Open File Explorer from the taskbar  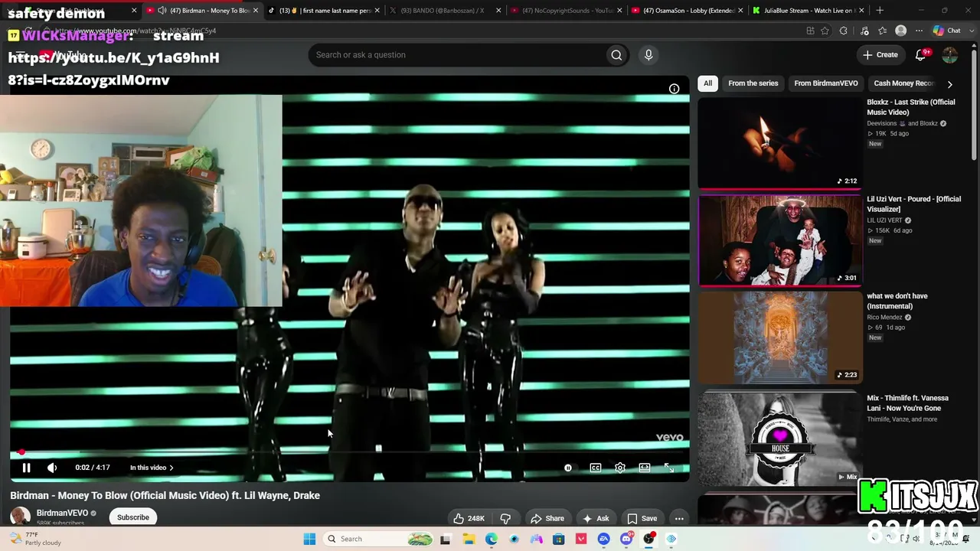tap(469, 539)
